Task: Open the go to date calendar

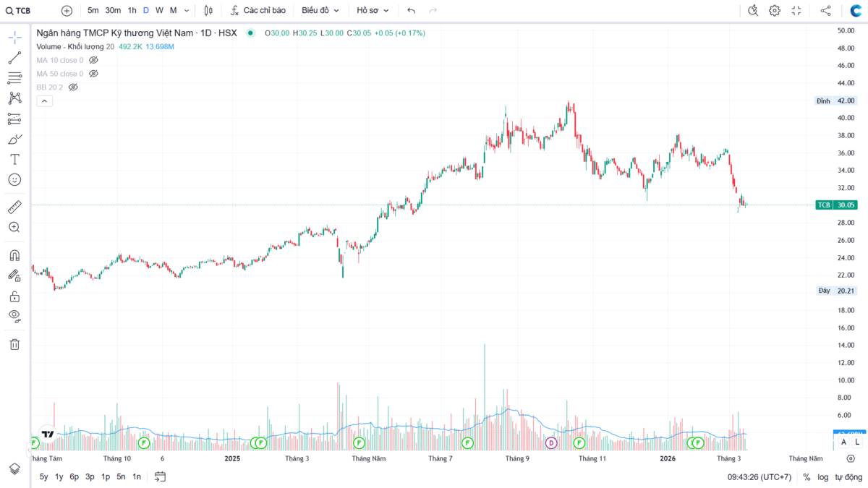Action: pos(160,476)
